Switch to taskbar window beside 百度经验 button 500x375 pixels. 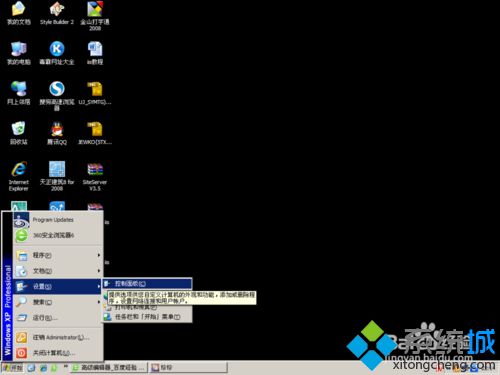click(188, 368)
